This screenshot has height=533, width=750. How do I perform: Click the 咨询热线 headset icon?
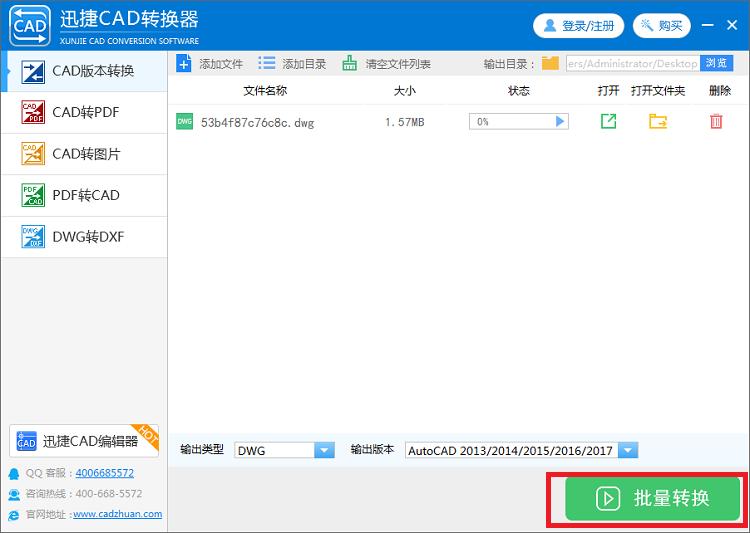pyautogui.click(x=14, y=494)
